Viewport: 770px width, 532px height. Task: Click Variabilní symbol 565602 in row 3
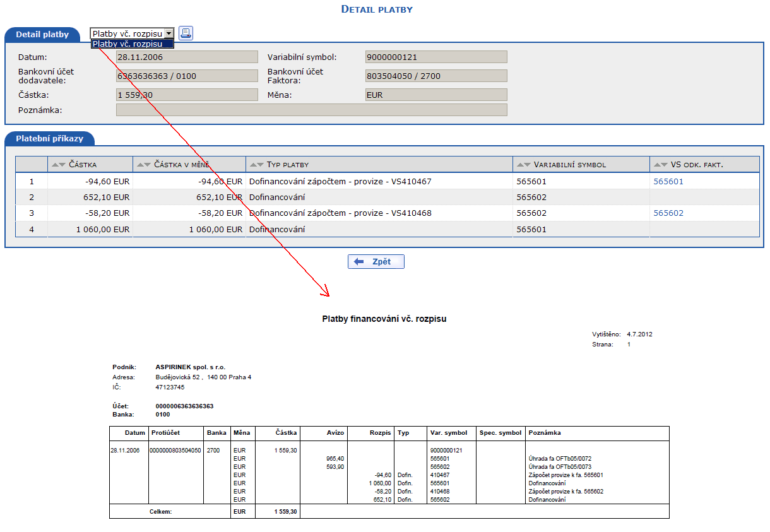531,213
